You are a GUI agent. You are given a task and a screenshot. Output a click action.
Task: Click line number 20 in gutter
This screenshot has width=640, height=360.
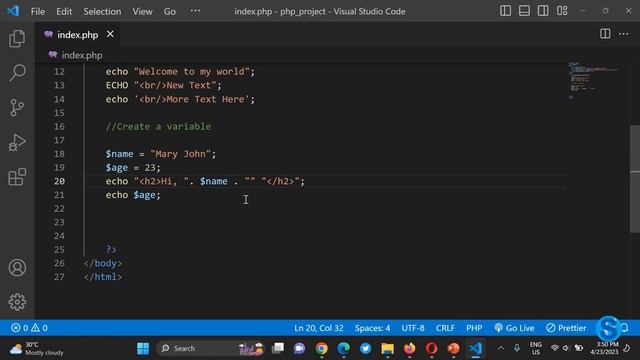pyautogui.click(x=59, y=181)
